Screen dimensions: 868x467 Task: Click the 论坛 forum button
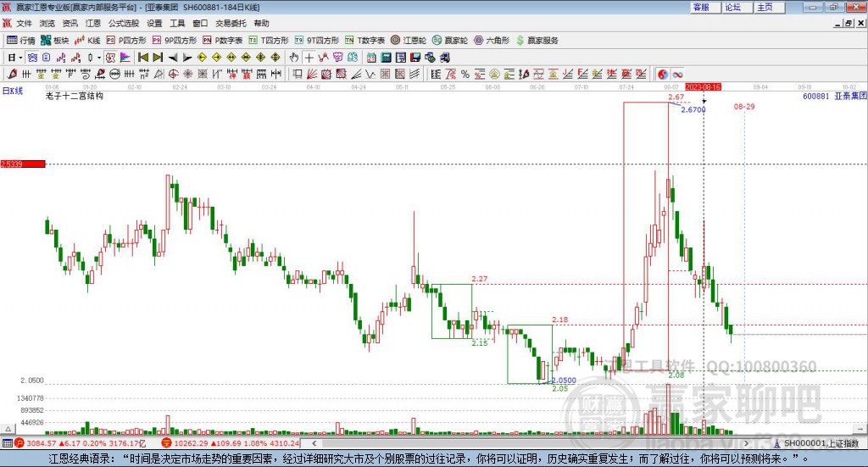(x=737, y=7)
